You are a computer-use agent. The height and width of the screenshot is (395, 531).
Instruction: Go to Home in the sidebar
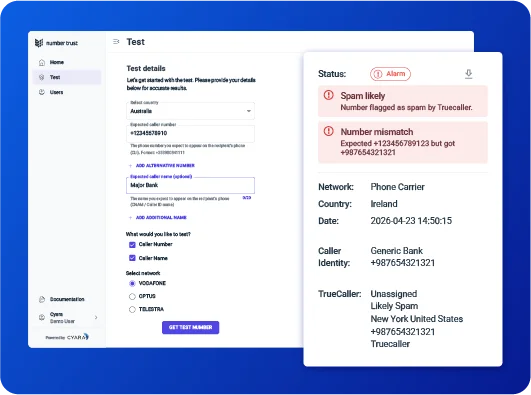(x=67, y=62)
